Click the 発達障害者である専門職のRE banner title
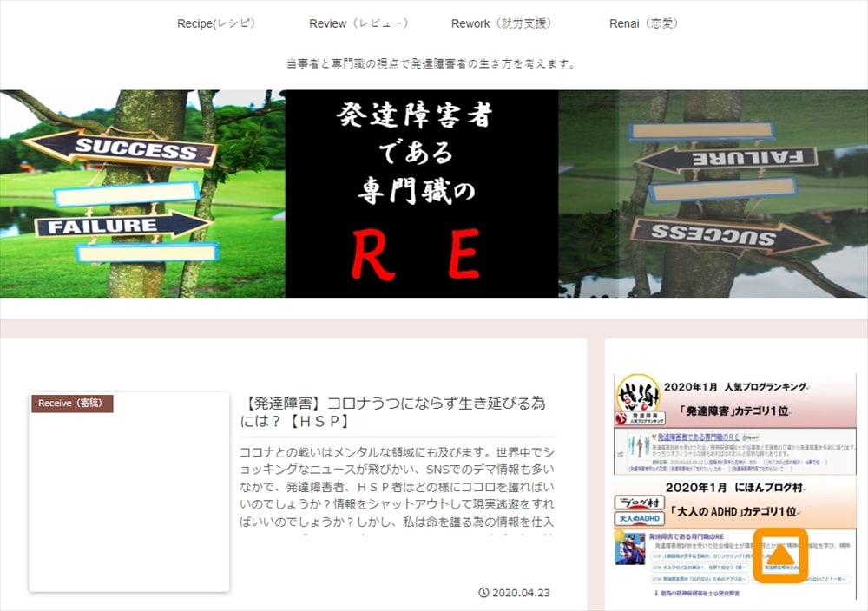868x611 pixels. pos(421,193)
